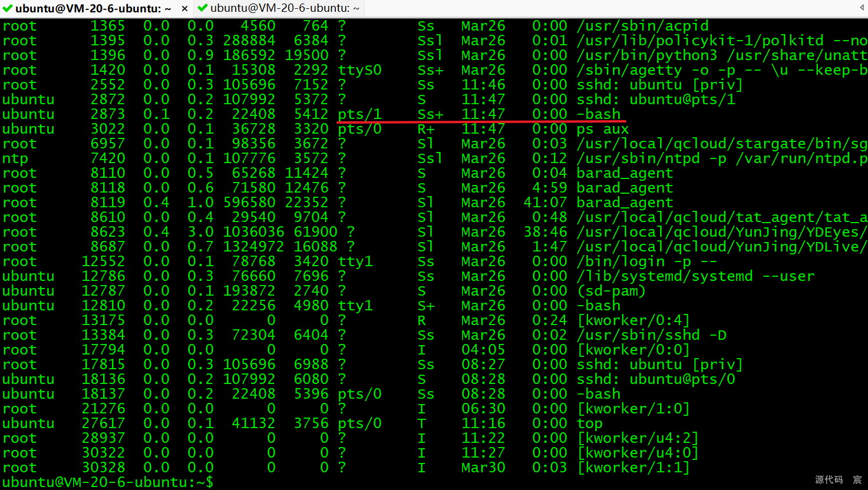Click PID 3022 in the ps aux row

pos(108,129)
